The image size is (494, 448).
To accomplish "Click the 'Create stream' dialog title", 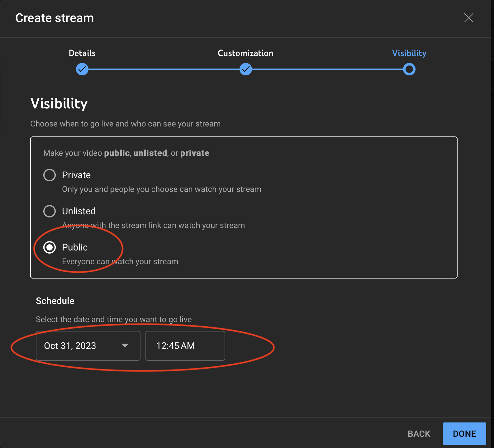I will [55, 18].
